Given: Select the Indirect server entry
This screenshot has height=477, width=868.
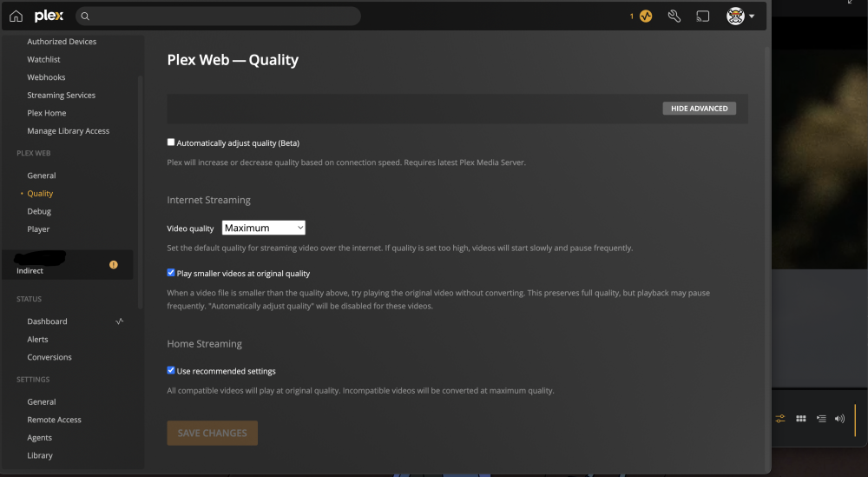Looking at the screenshot, I should point(68,264).
